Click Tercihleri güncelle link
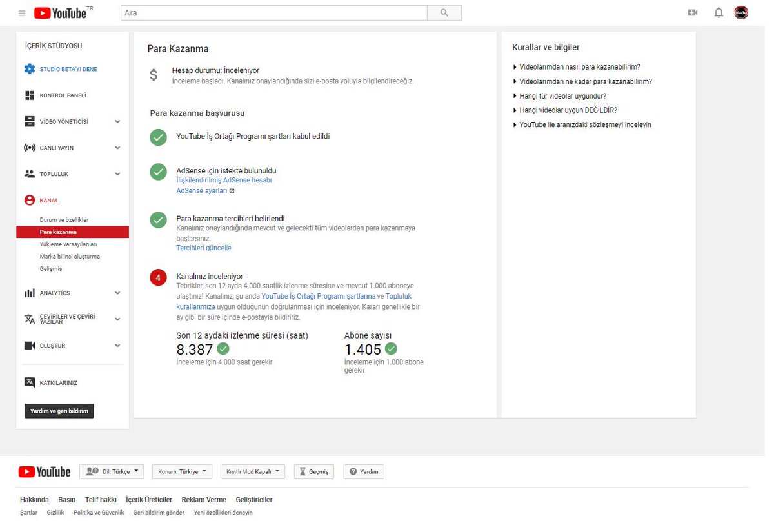The width and height of the screenshot is (774, 532). [204, 248]
